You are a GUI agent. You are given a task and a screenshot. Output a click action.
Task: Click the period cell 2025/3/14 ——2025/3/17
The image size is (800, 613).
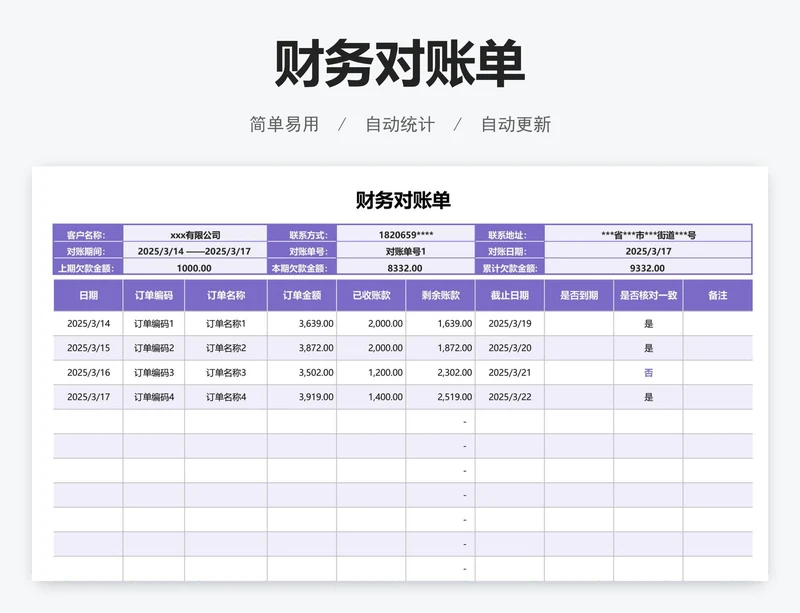point(195,251)
